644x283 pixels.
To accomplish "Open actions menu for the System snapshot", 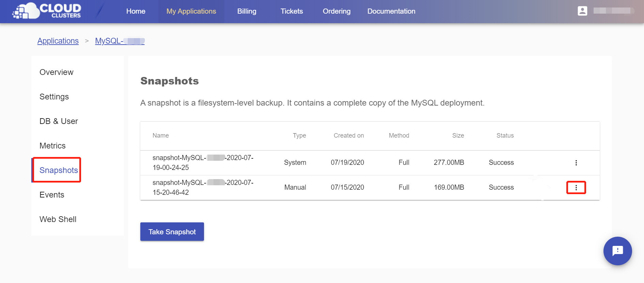I will [576, 163].
